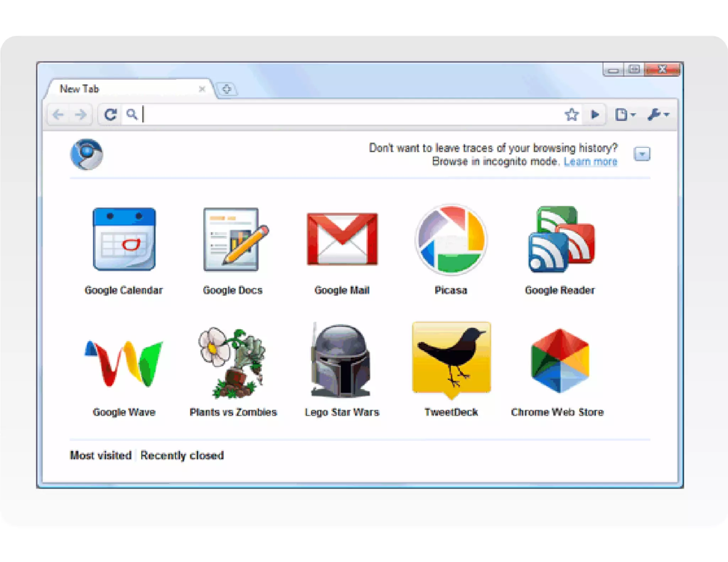Click the Lego Star Wars label
The width and height of the screenshot is (728, 562).
click(x=342, y=412)
